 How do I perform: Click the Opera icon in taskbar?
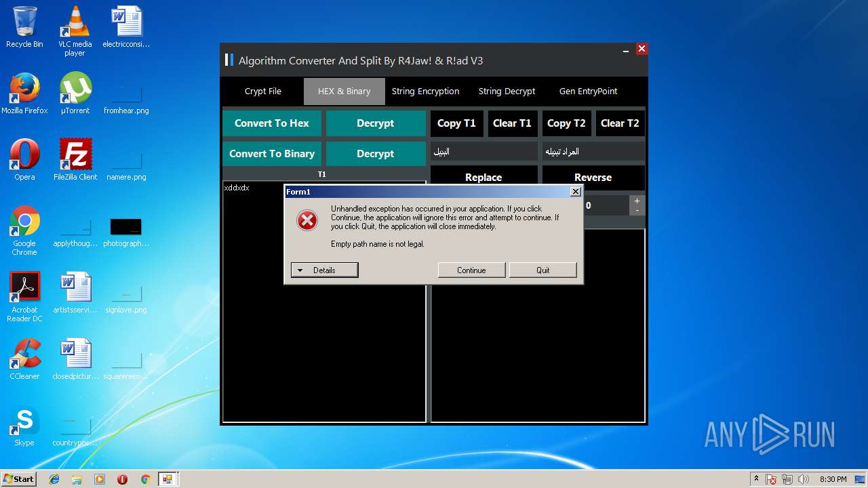(122, 479)
